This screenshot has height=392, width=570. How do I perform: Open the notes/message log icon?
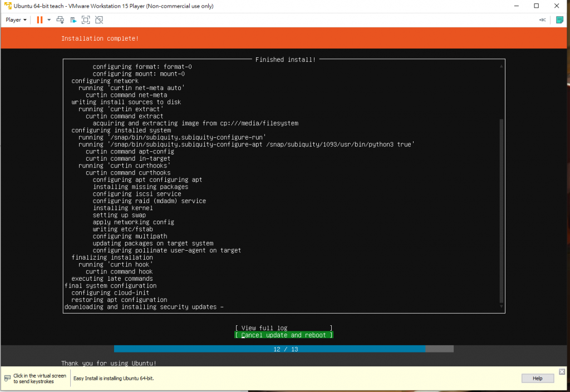coord(560,20)
